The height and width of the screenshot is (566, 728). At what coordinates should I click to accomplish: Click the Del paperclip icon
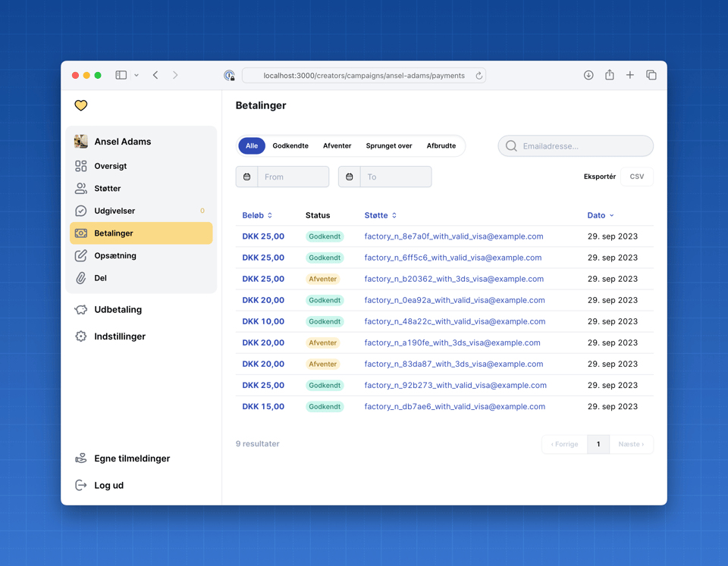81,278
